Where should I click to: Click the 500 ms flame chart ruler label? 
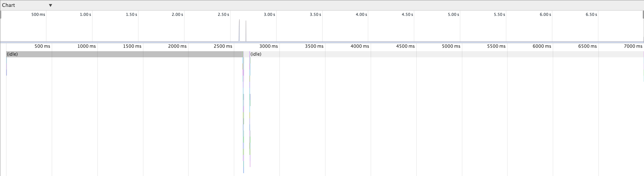pos(42,46)
